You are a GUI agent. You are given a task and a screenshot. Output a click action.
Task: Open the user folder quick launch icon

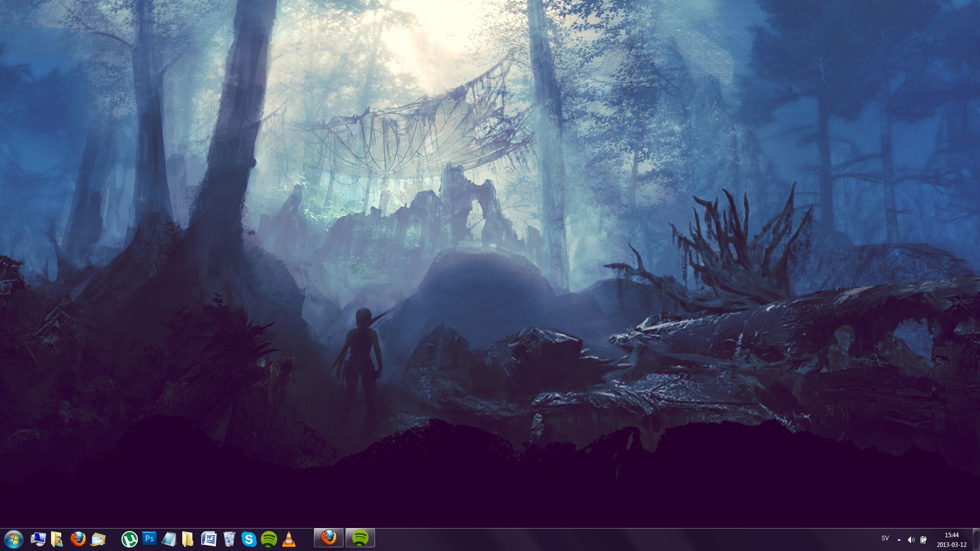tap(58, 539)
